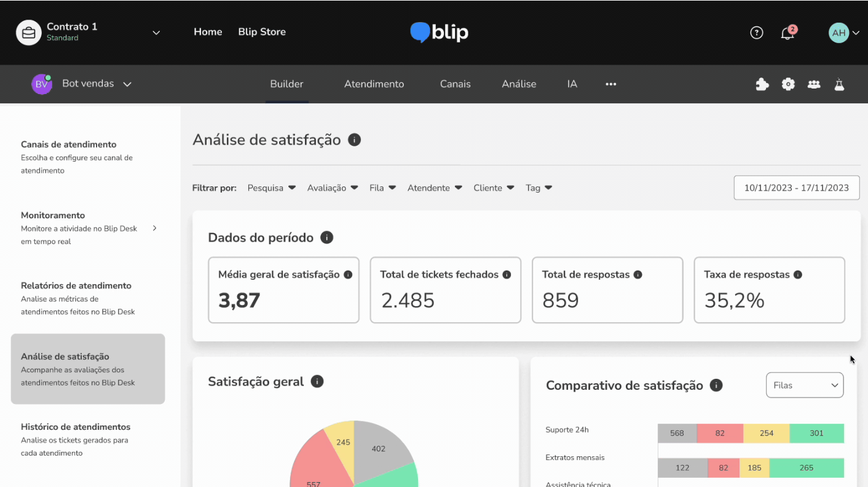The height and width of the screenshot is (487, 868).
Task: Expand the Monitoramento submenu arrow
Action: coord(154,228)
